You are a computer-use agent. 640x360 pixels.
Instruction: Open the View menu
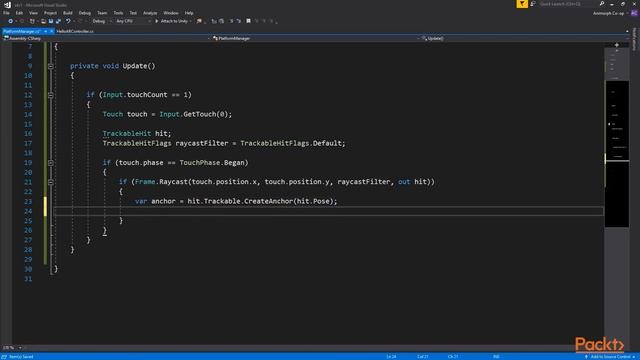tap(33, 13)
